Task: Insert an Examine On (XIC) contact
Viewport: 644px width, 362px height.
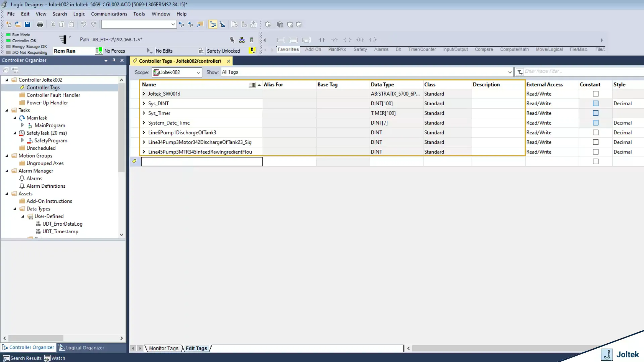Action: tap(322, 40)
